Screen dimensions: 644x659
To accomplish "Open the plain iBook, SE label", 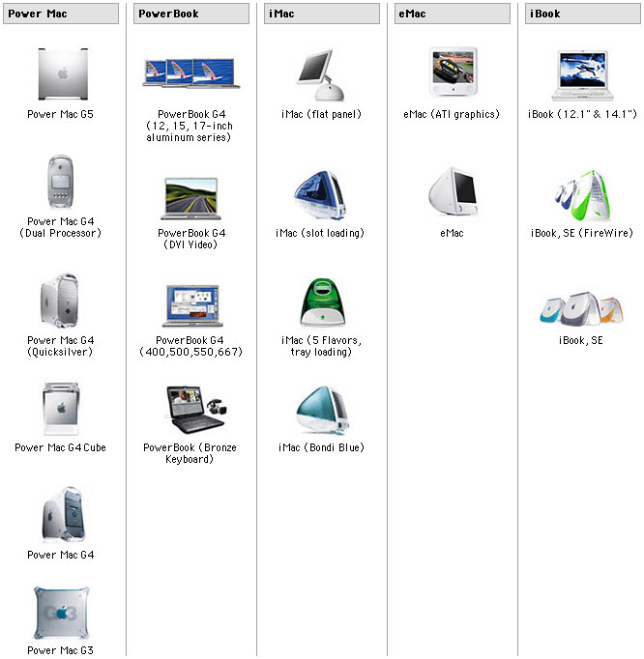I will 581,340.
